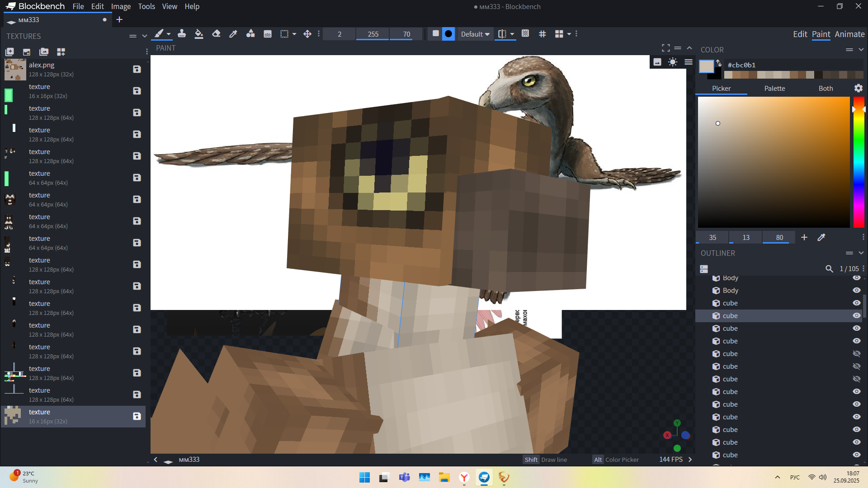Switch to Edit mode
This screenshot has width=868, height=488.
pos(800,34)
